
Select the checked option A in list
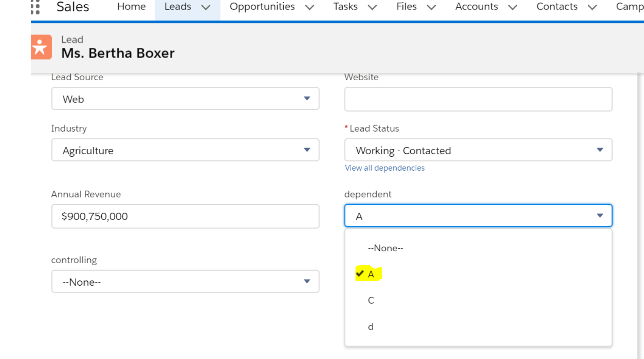[x=371, y=274]
